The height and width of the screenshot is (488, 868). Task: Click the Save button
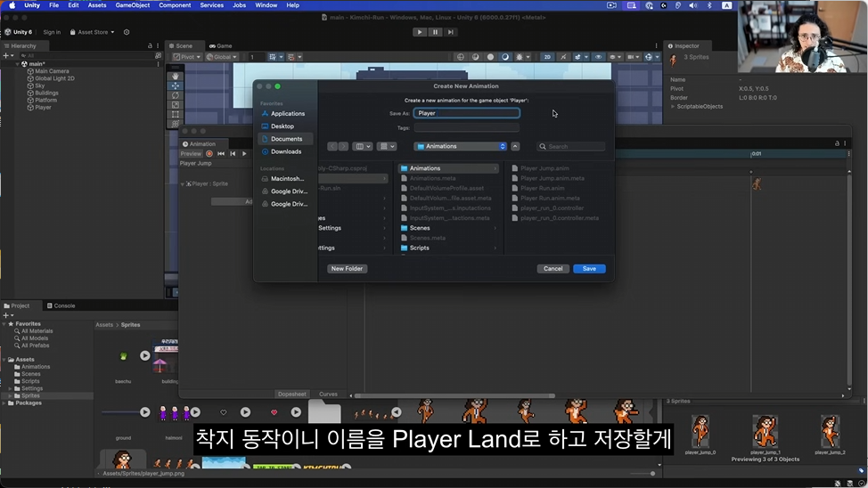(x=589, y=269)
